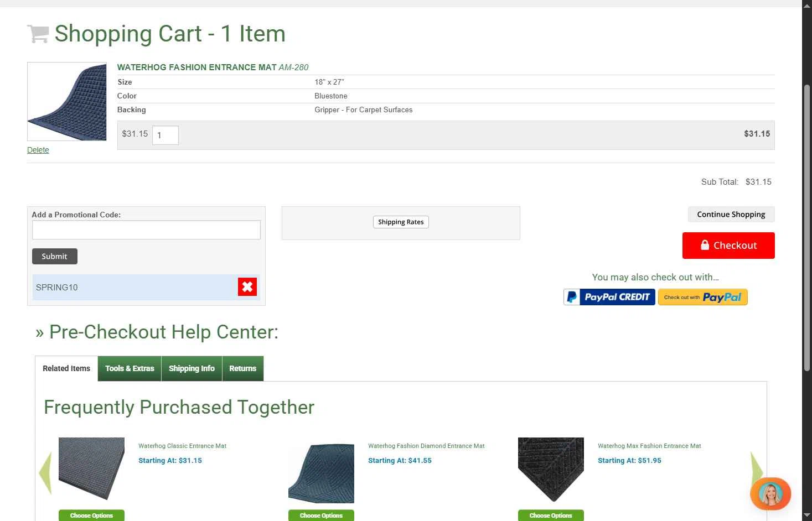Remove SPRING10 promo code with red X
Screen dimensions: 812x521
(247, 287)
